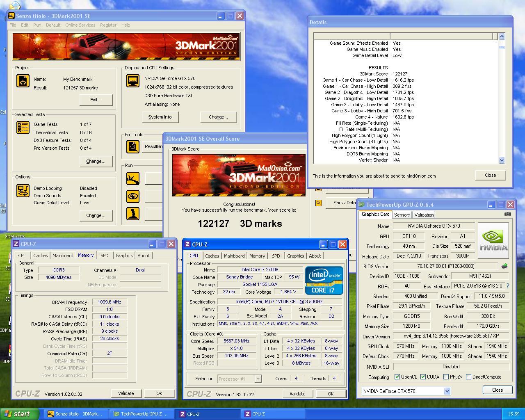Click the Pro Tools ResultBrowser magnifier icon

point(133,146)
